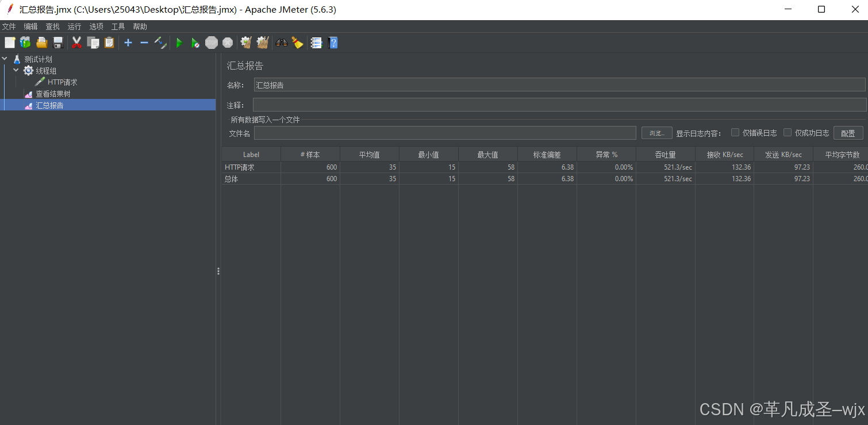Click the 最大值 column header
The width and height of the screenshot is (868, 425).
[488, 154]
